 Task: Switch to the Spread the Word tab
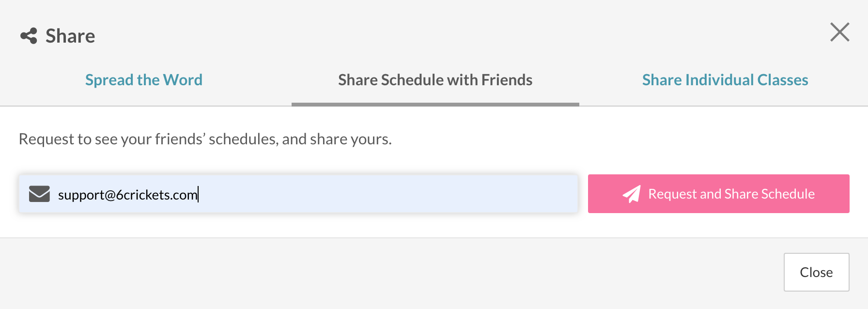[x=144, y=80]
